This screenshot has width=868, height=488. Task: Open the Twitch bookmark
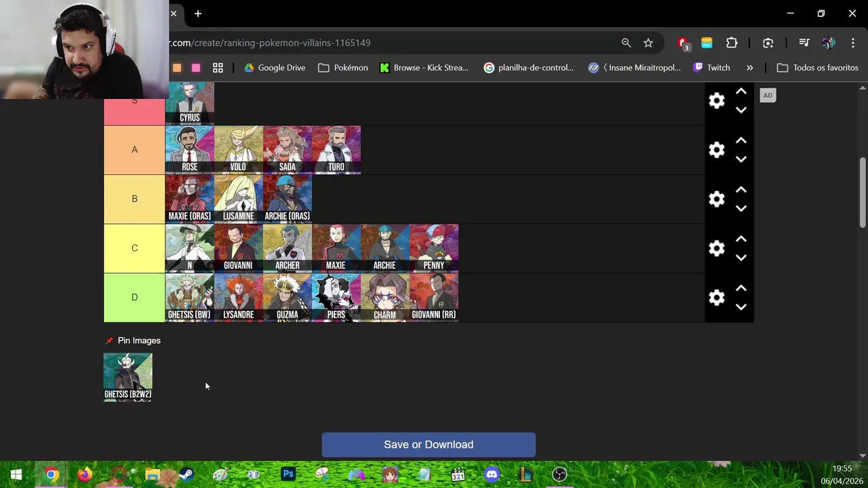click(712, 68)
